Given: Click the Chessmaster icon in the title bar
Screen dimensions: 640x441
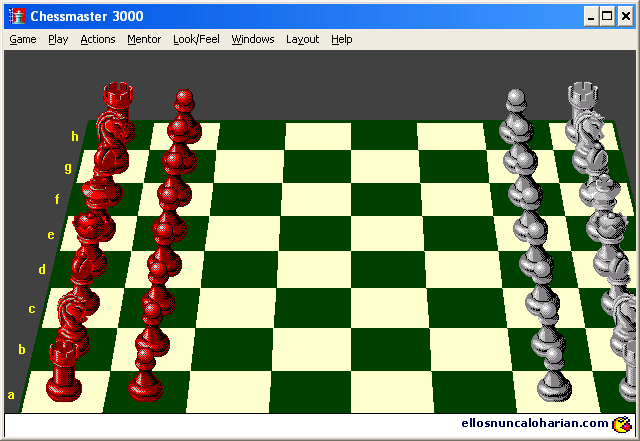Looking at the screenshot, I should [x=17, y=16].
